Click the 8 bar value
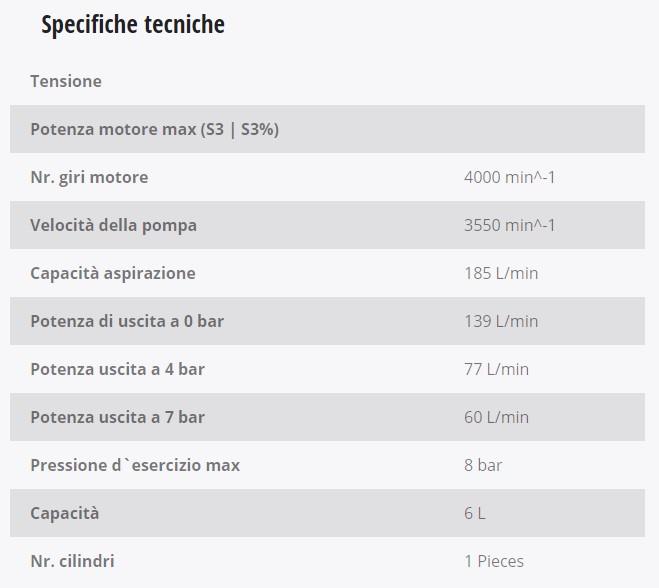 [483, 465]
